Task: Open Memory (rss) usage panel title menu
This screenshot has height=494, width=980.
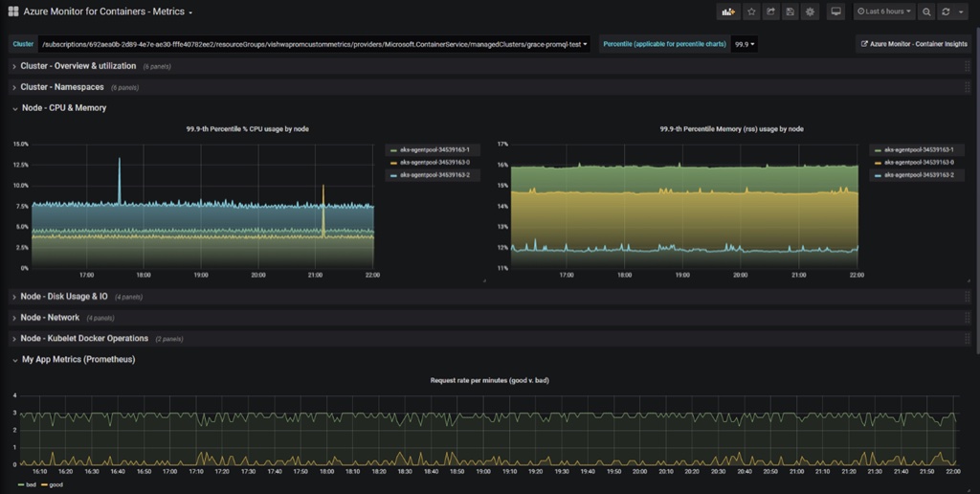Action: tap(731, 129)
